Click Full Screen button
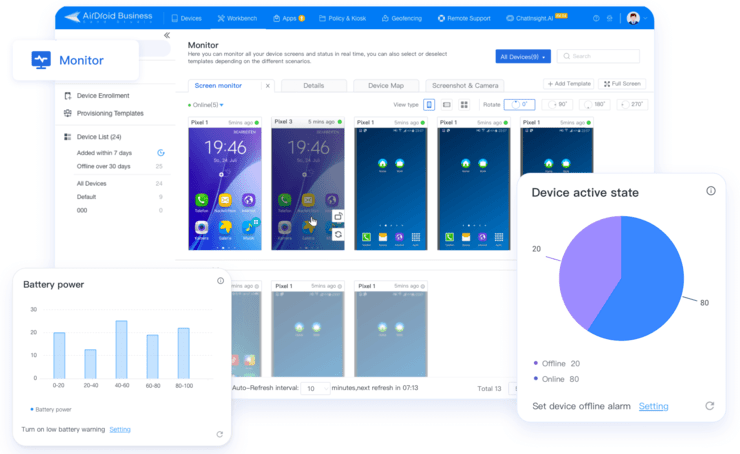740x454 pixels. pyautogui.click(x=622, y=84)
